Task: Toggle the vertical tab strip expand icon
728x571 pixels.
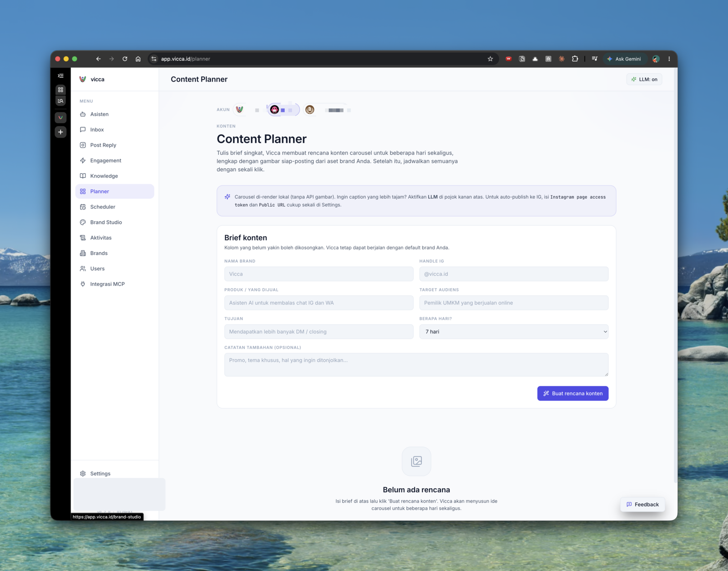Action: tap(61, 76)
